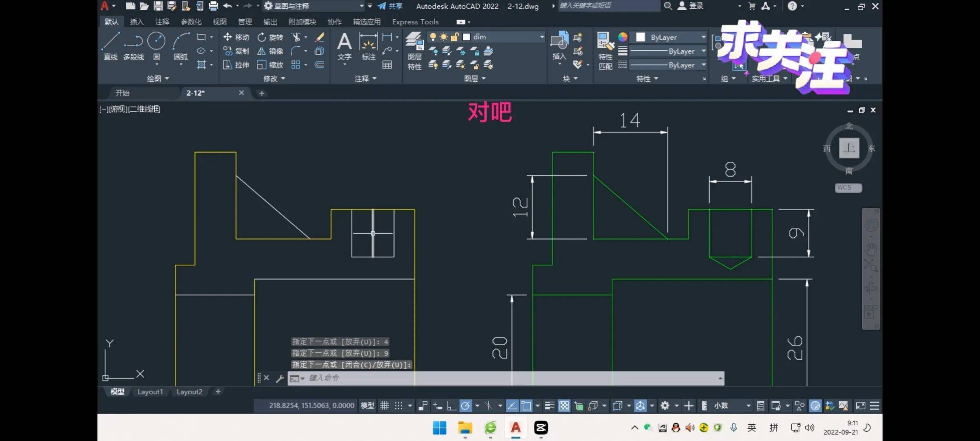980x441 pixels.
Task: Expand the 图层 panel
Action: click(475, 78)
